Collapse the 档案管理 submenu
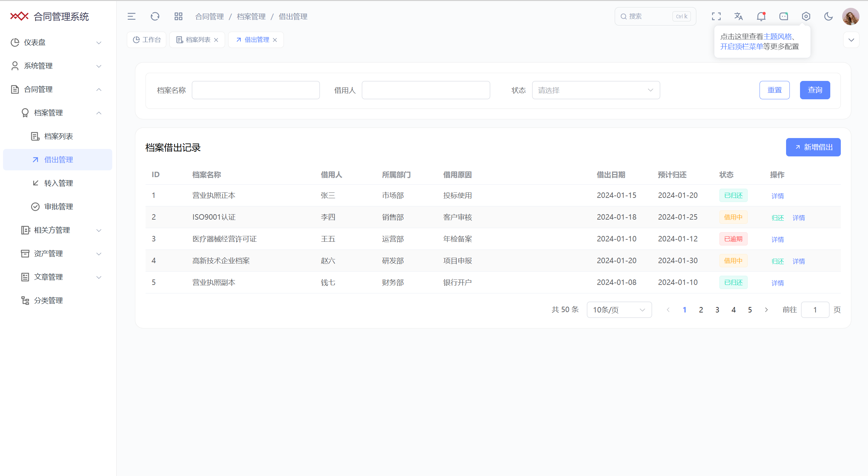This screenshot has height=476, width=868. (x=57, y=113)
